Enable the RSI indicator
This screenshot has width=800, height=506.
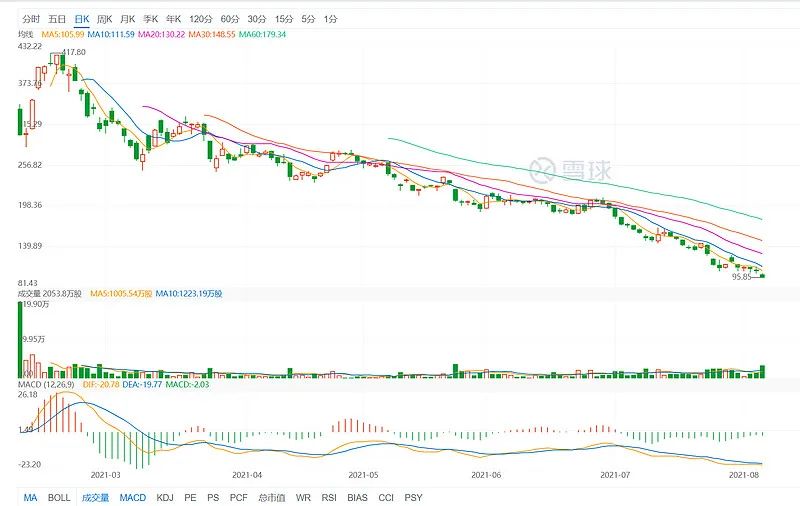tap(327, 497)
